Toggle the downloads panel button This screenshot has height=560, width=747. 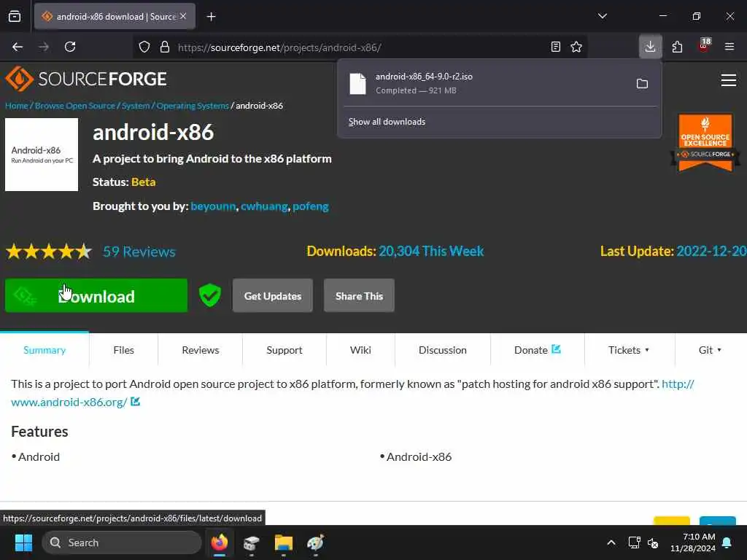tap(650, 47)
